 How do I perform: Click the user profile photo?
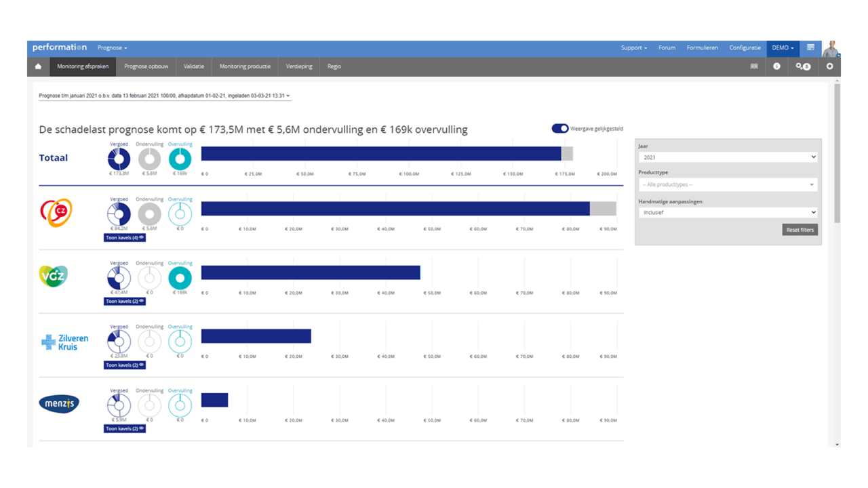(x=831, y=48)
